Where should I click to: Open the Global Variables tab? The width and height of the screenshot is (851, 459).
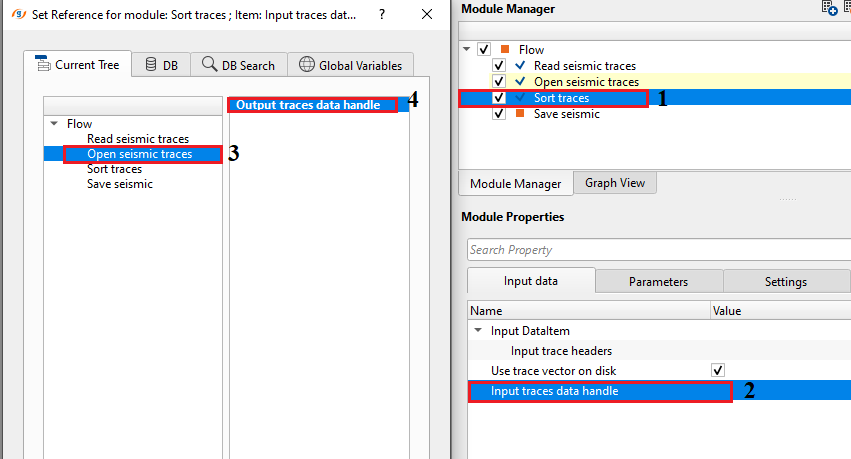click(x=350, y=65)
